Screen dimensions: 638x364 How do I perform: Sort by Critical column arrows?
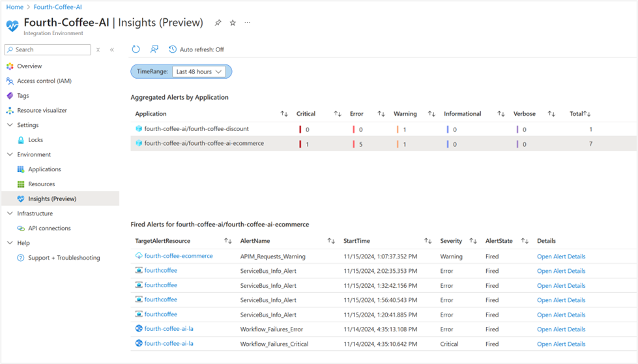[x=338, y=114]
